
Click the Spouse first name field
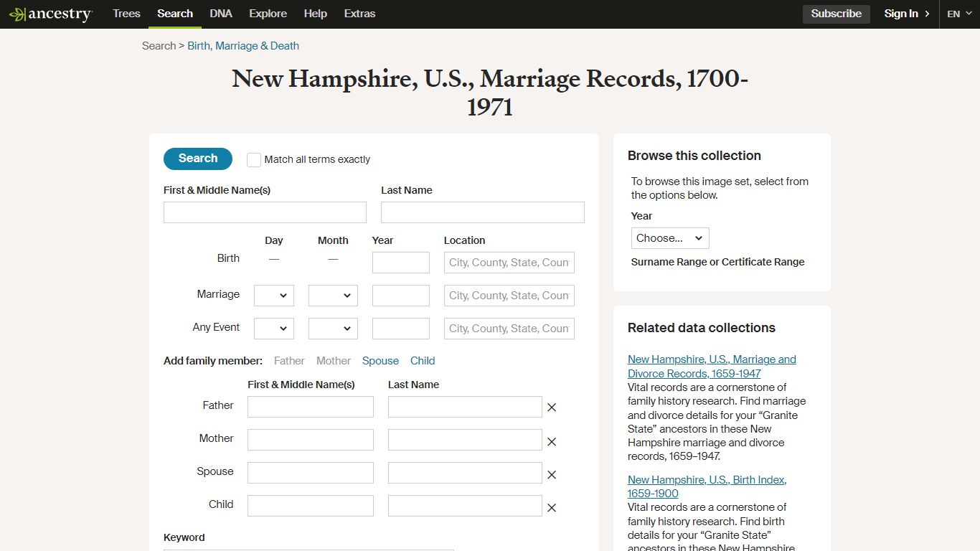point(311,473)
